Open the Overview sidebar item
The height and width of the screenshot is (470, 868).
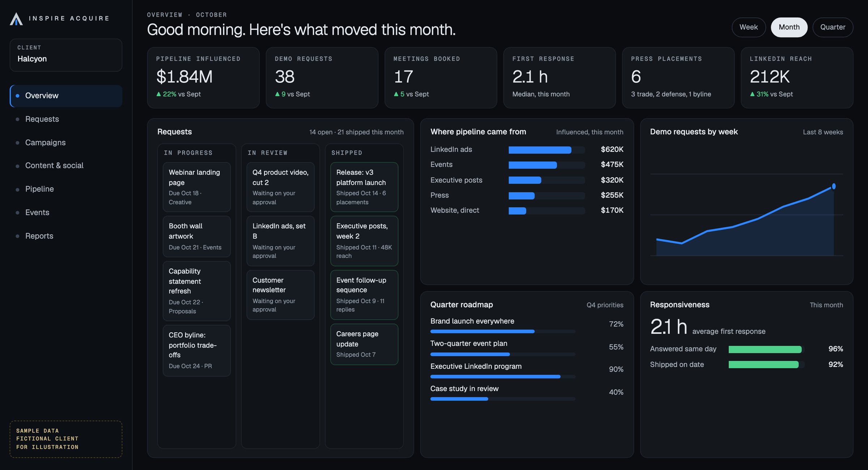(x=66, y=96)
